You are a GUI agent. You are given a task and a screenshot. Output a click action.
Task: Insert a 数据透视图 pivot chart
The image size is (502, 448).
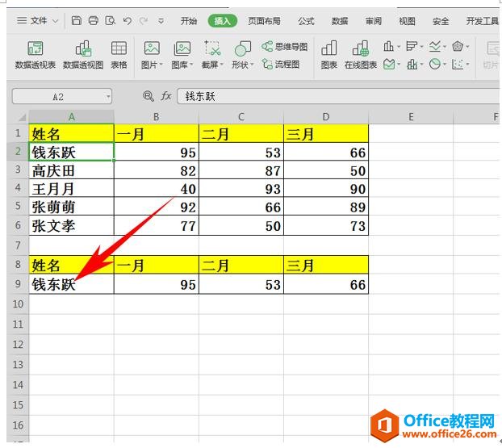tap(83, 55)
